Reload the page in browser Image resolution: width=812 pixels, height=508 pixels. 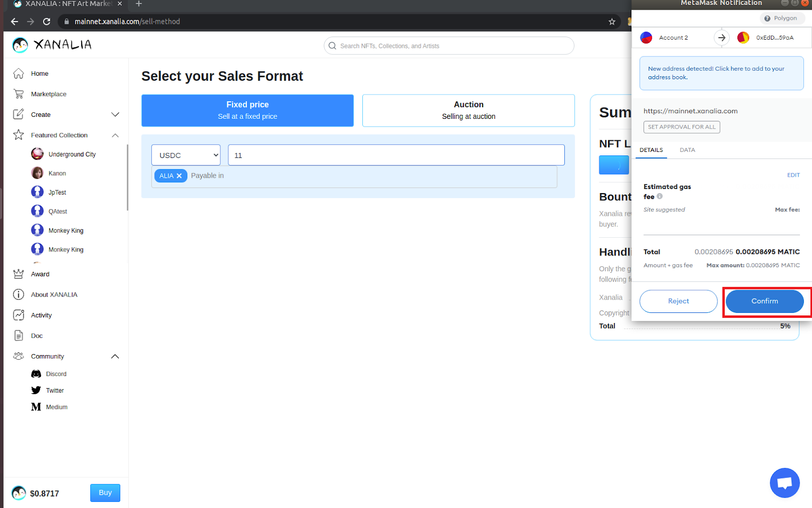(47, 21)
